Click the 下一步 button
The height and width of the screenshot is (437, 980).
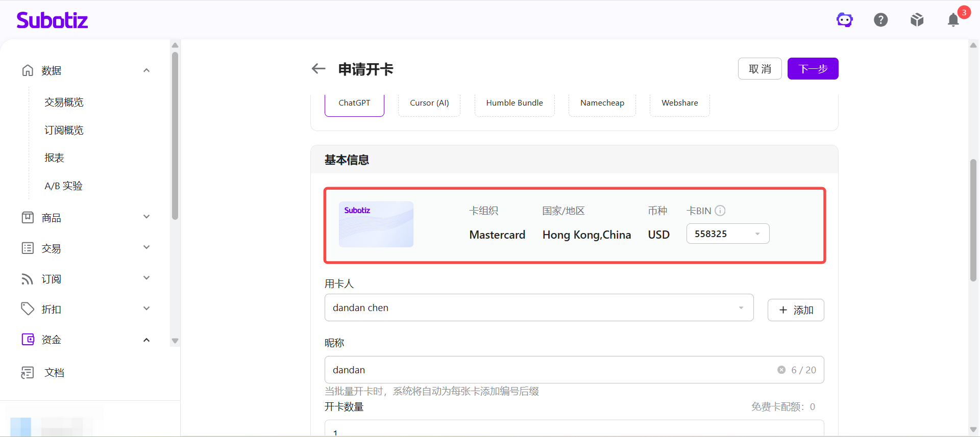[x=813, y=69]
